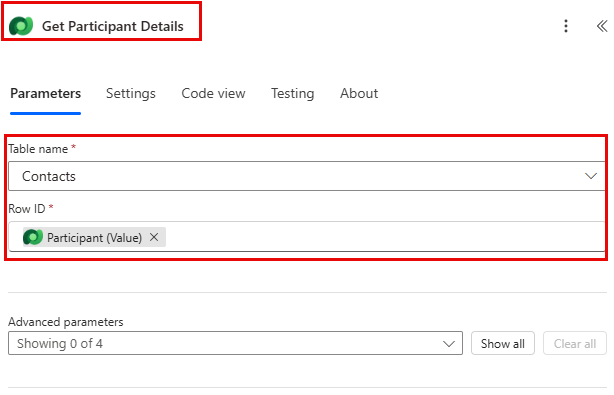This screenshot has width=614, height=395.
Task: Click the Show all button
Action: (503, 343)
